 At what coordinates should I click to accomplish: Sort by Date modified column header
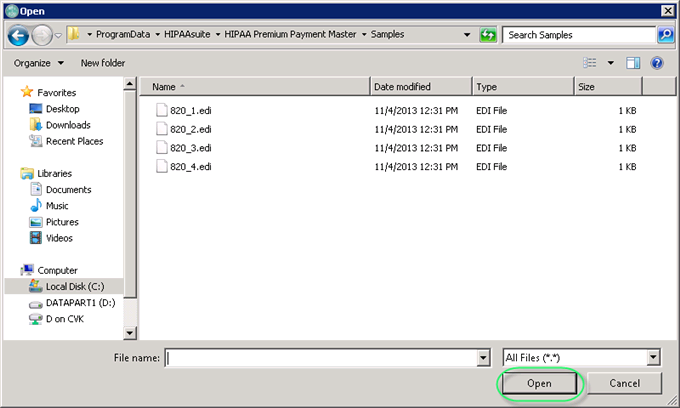[x=420, y=87]
